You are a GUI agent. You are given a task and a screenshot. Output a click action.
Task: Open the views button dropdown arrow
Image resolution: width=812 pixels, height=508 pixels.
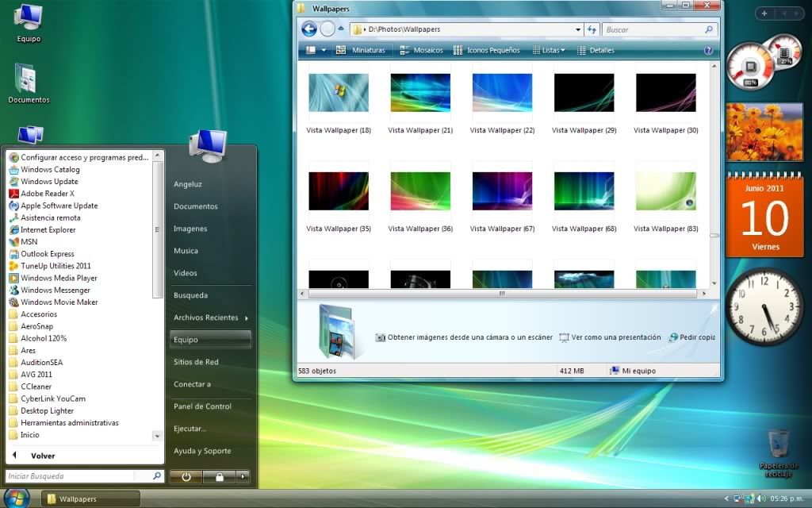[x=324, y=50]
